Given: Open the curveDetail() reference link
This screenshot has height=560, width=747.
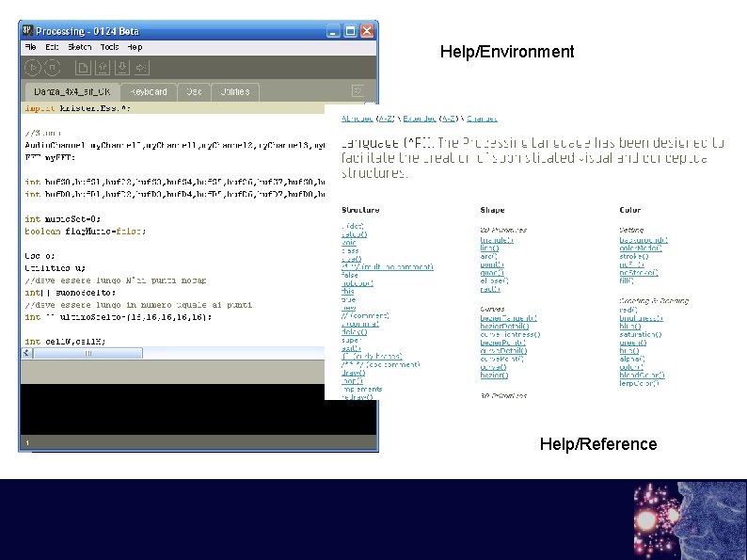Looking at the screenshot, I should [503, 351].
